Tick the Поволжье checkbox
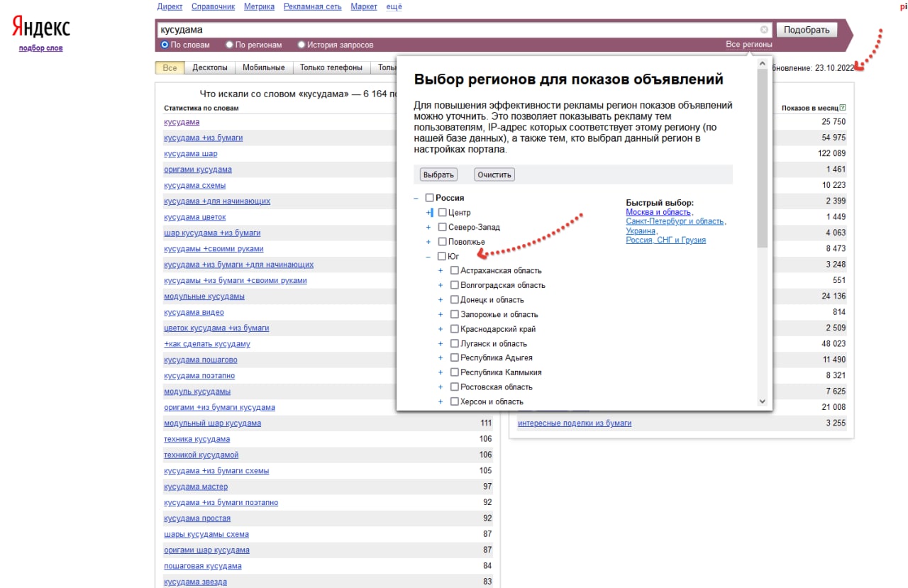Viewport: 908px width, 588px height. pos(442,242)
